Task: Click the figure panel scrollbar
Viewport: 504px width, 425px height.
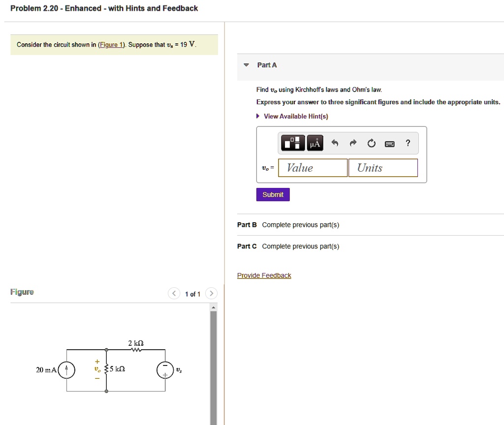Action: pyautogui.click(x=213, y=364)
